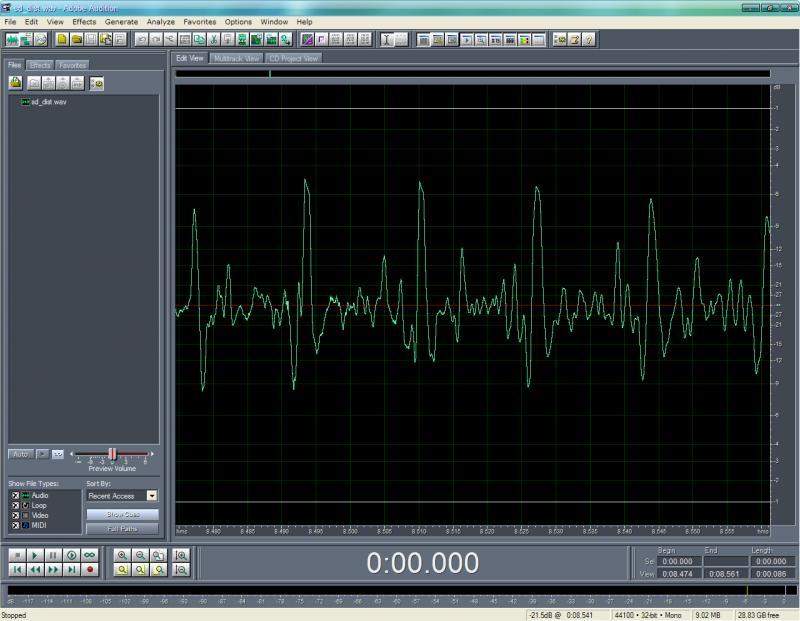The image size is (800, 621).
Task: Toggle the MIDI file type checkbox
Action: point(15,524)
